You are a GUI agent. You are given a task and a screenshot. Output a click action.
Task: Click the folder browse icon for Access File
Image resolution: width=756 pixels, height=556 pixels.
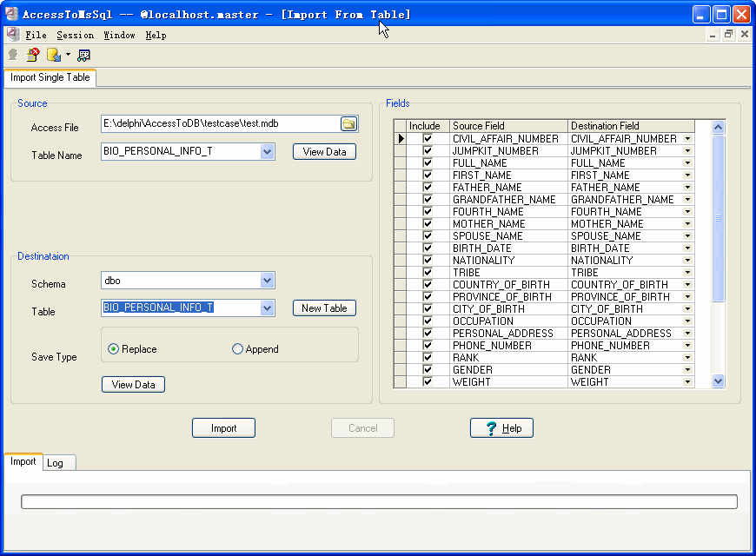tap(348, 124)
